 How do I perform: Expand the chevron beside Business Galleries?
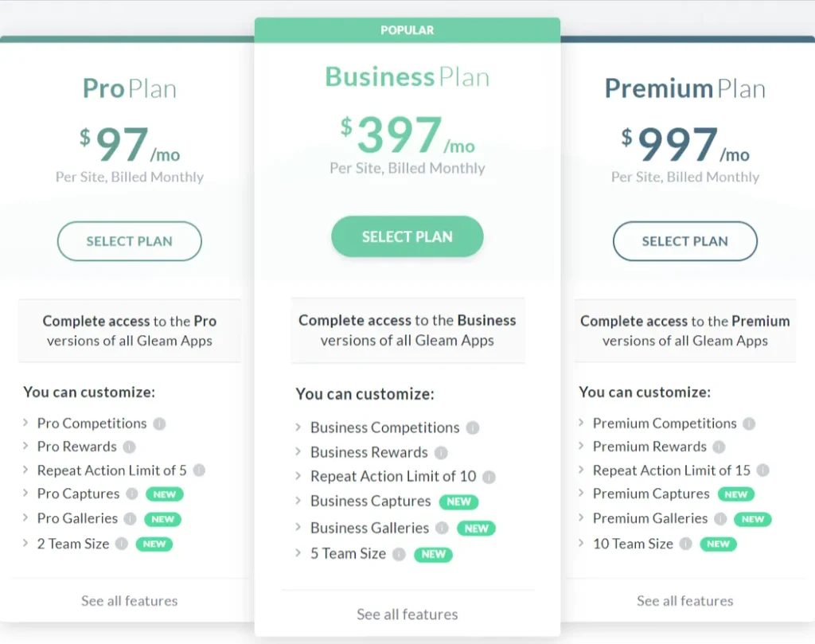click(x=299, y=527)
